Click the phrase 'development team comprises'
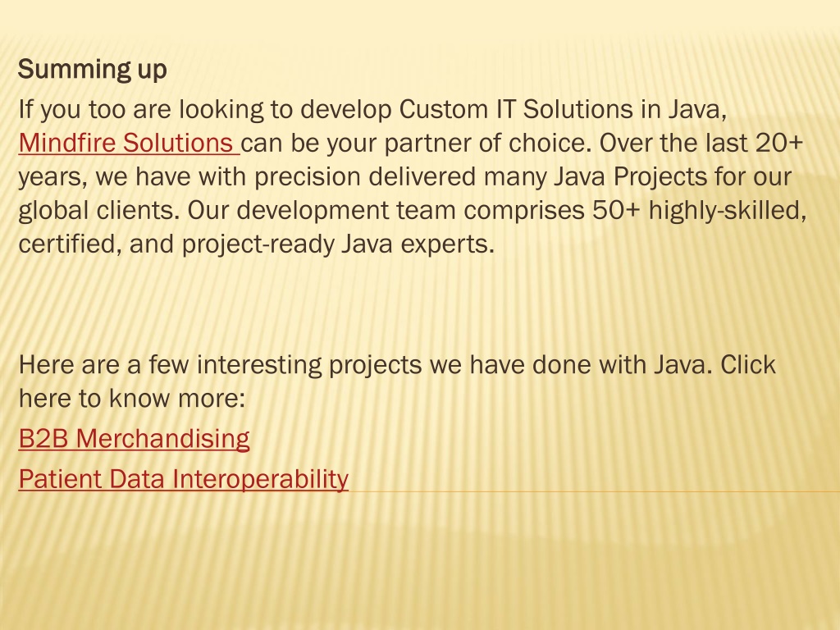 coord(410,211)
